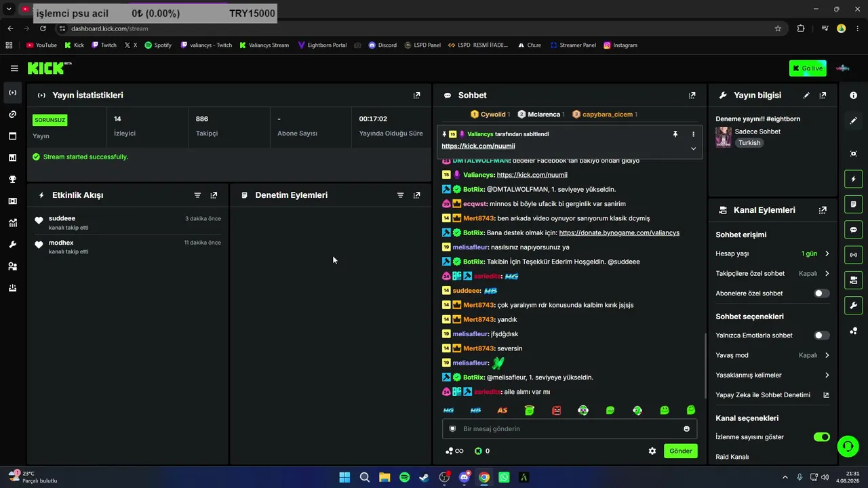
Task: Toggle the stream statistics widget button
Action: (x=853, y=255)
